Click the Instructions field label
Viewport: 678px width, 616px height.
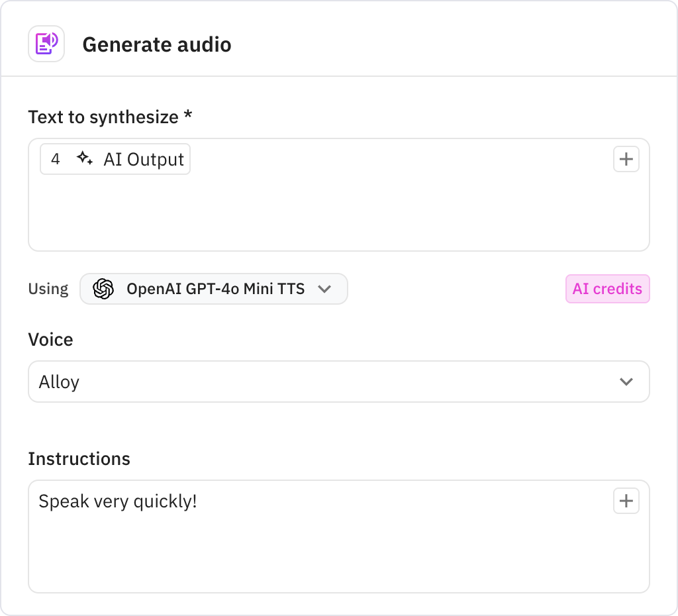(79, 459)
